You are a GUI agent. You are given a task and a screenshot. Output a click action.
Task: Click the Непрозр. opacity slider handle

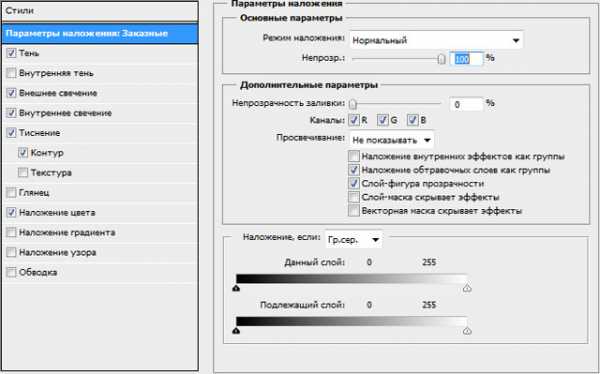point(442,59)
